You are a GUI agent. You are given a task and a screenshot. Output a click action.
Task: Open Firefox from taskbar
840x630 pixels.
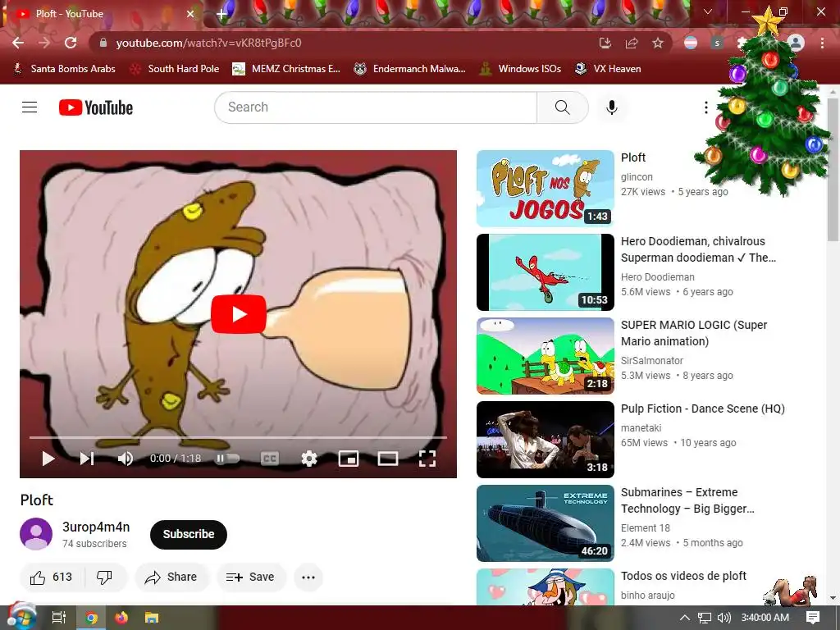pos(121,618)
